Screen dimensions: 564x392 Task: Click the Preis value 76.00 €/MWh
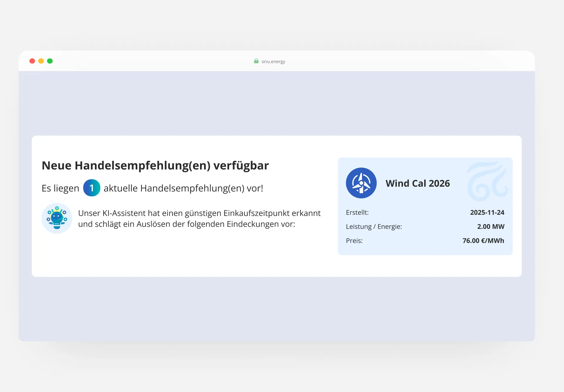483,240
